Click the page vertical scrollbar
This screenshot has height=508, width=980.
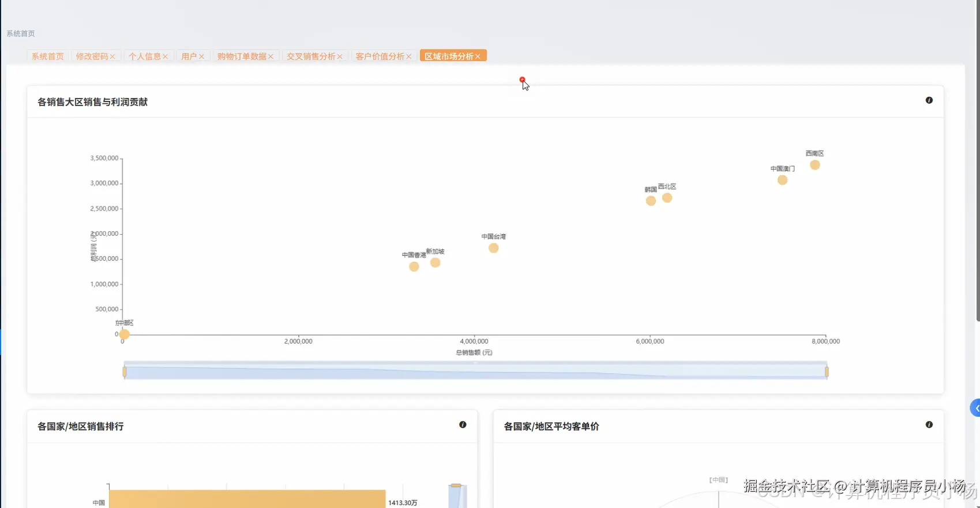pyautogui.click(x=978, y=161)
